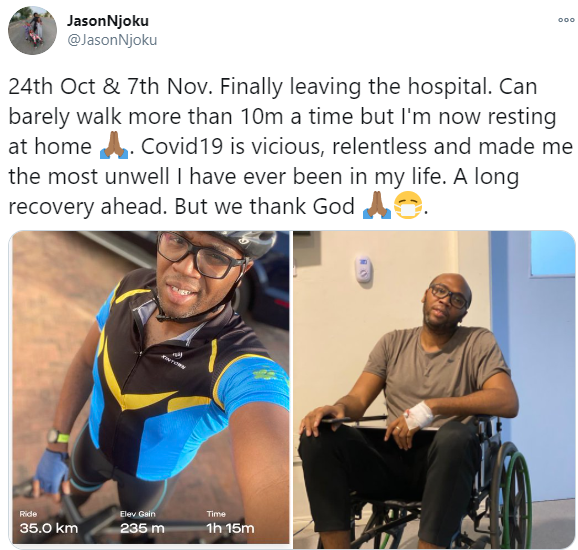Click the praying hands emoji after 'God'
The height and width of the screenshot is (550, 578).
click(x=377, y=206)
